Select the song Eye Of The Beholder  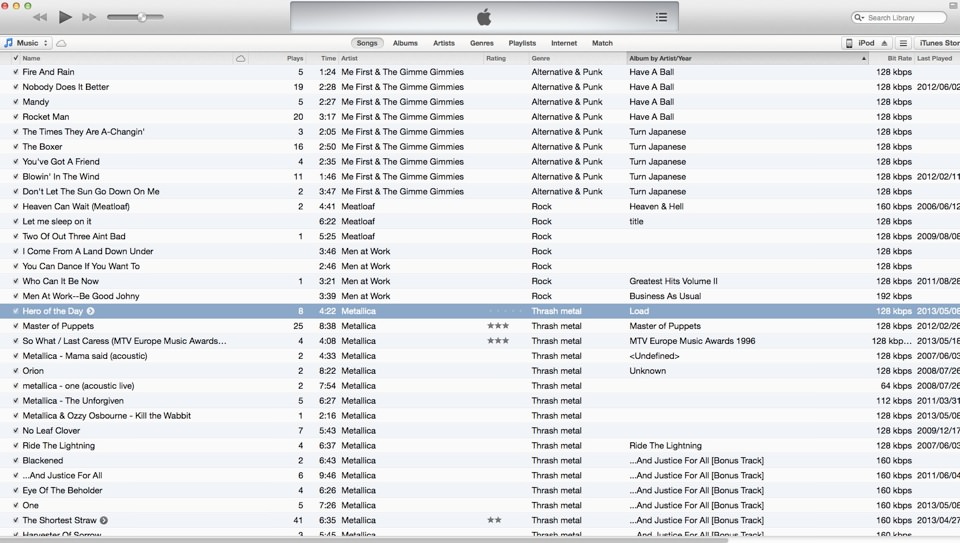point(62,490)
